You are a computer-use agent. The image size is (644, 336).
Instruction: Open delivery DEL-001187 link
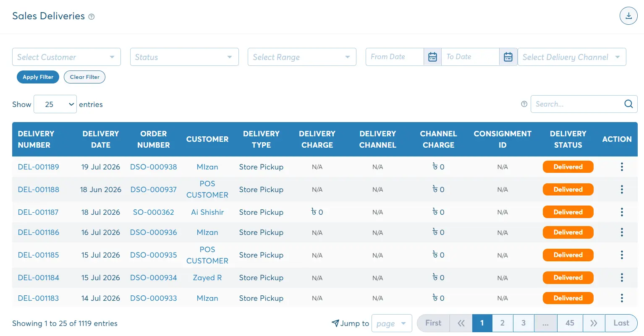(38, 212)
